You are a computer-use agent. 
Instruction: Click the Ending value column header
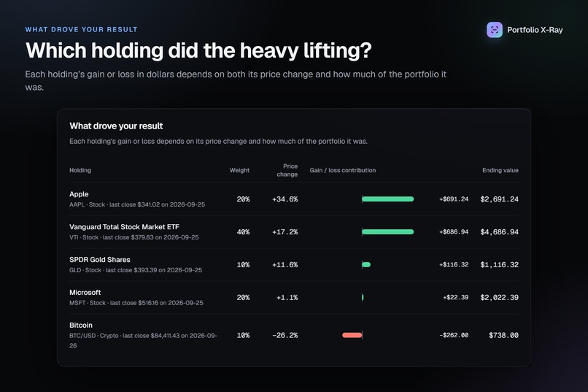click(500, 170)
